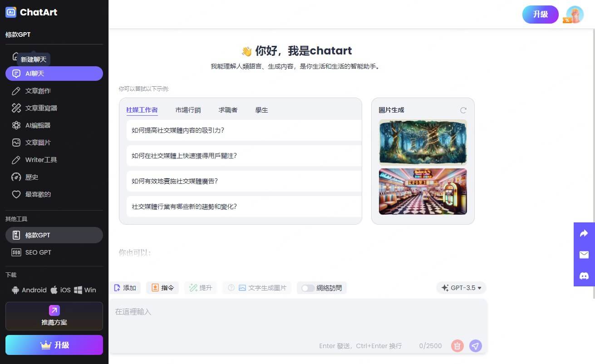595x364 pixels.
Task: Switch to 學生 tab
Action: click(x=262, y=110)
